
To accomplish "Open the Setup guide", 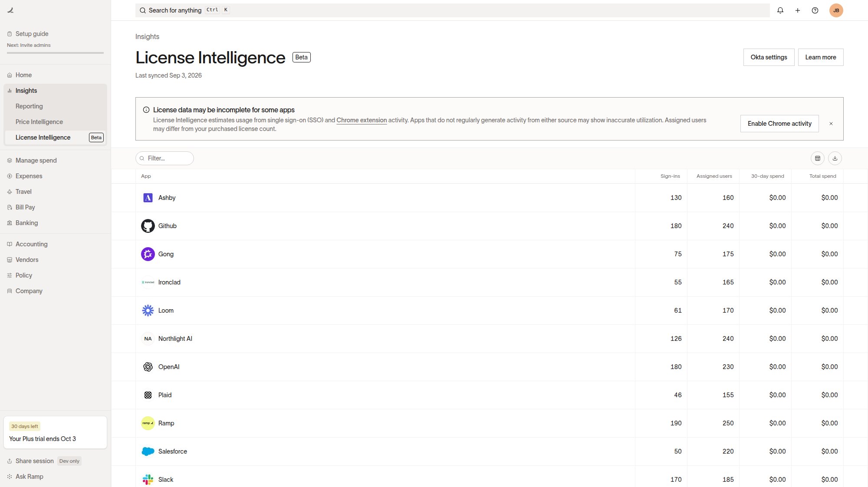I will 32,34.
